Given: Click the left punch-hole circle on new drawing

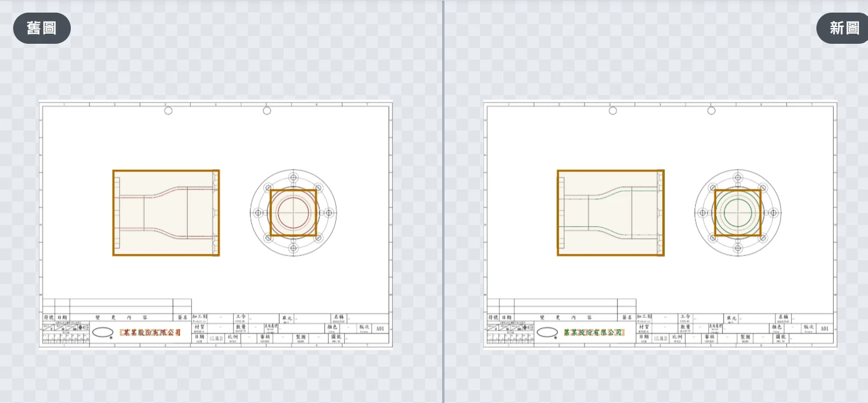Looking at the screenshot, I should (612, 110).
